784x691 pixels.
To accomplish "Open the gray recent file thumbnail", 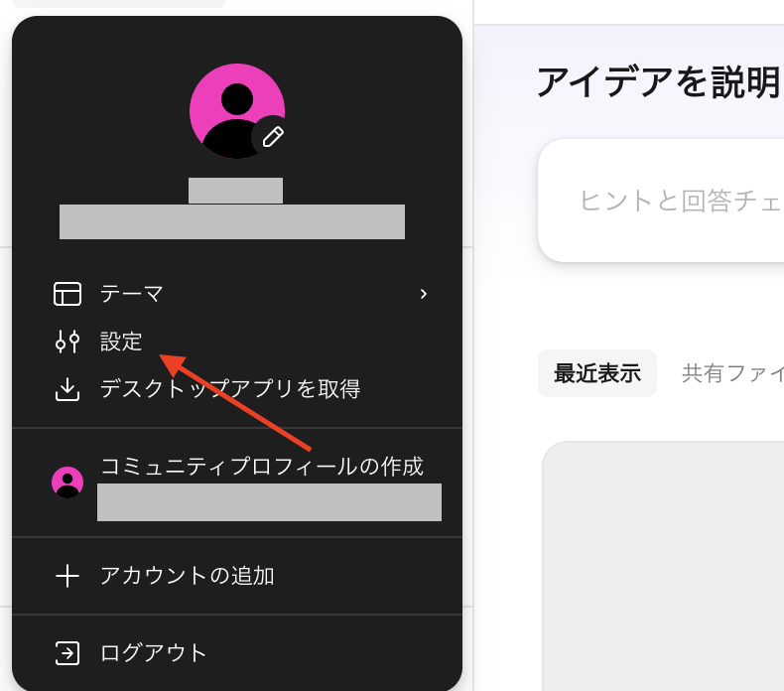I will pyautogui.click(x=663, y=566).
